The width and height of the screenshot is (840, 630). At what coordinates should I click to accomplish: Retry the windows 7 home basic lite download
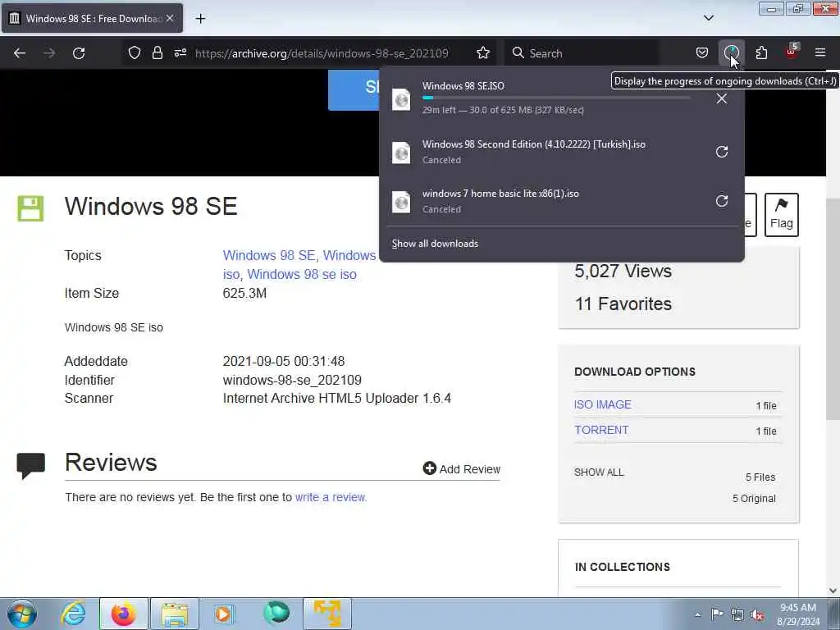point(722,201)
